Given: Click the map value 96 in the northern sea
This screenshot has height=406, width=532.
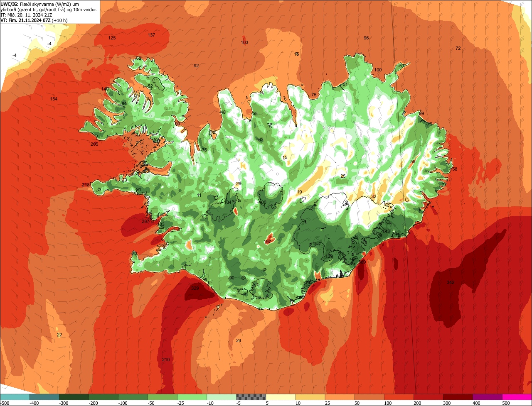Looking at the screenshot, I should pyautogui.click(x=366, y=38).
